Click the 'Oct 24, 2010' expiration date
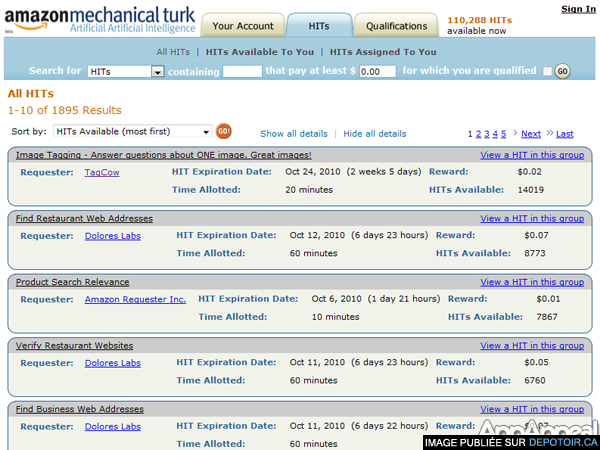The height and width of the screenshot is (450, 600). [313, 172]
